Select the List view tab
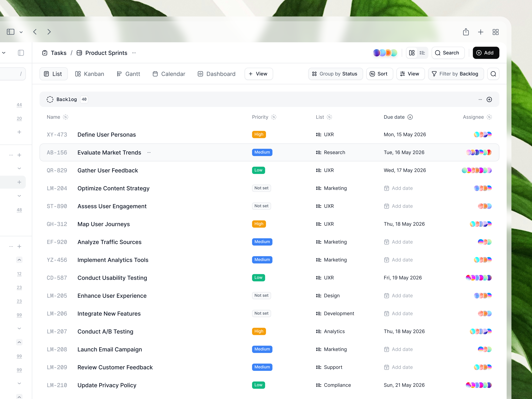Screen dimensions: 532x399 click(53, 74)
